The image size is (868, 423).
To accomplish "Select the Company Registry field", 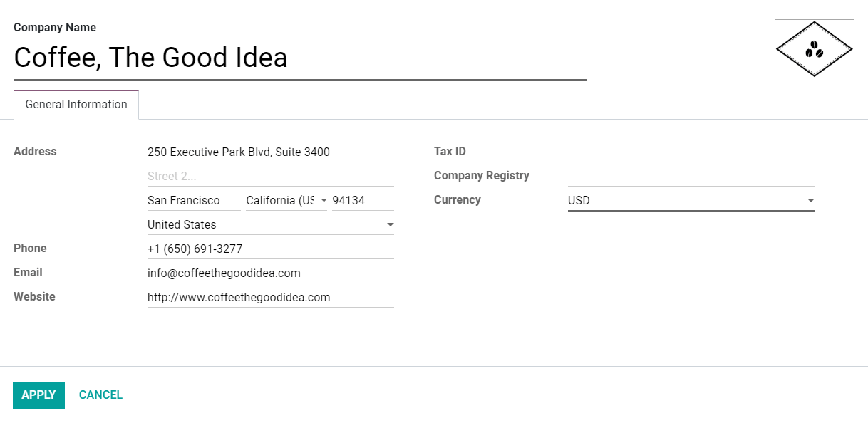I will click(691, 176).
